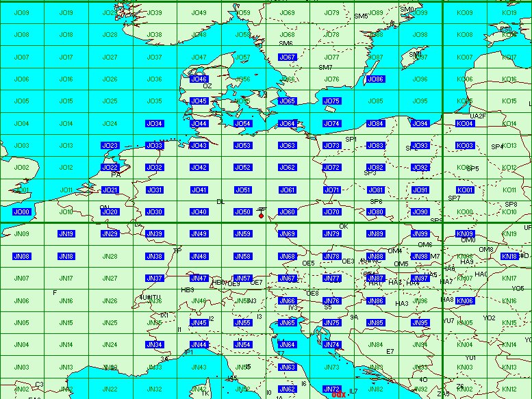Click the red ODX marker near JN72
This screenshot has width=532, height=399.
[337, 394]
